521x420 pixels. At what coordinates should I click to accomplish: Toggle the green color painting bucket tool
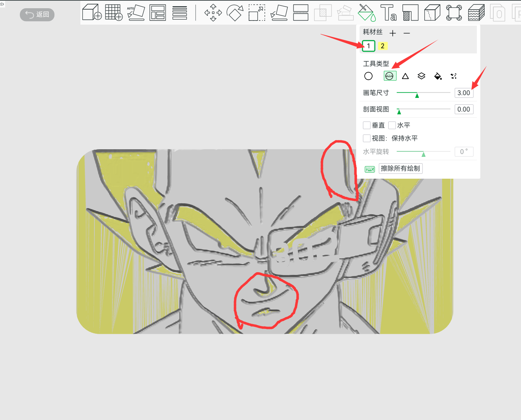(366, 13)
